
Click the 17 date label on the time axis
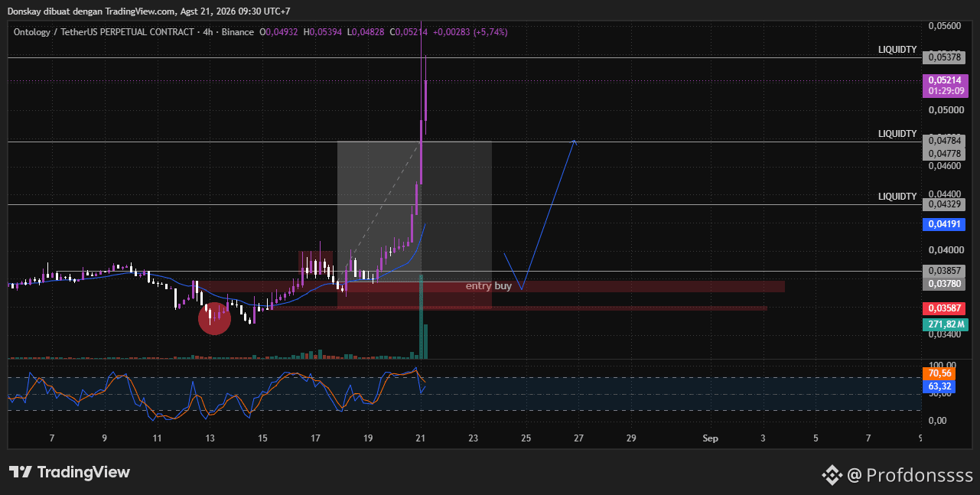pos(315,438)
